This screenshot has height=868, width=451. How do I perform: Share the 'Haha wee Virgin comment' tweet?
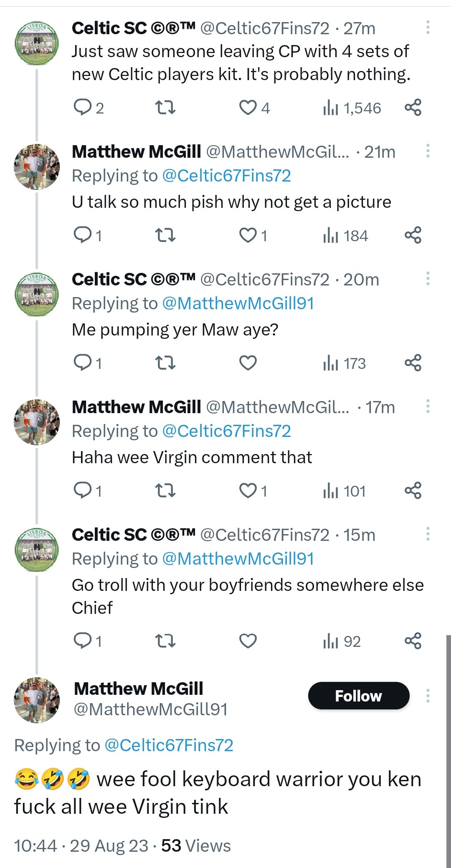click(x=413, y=491)
